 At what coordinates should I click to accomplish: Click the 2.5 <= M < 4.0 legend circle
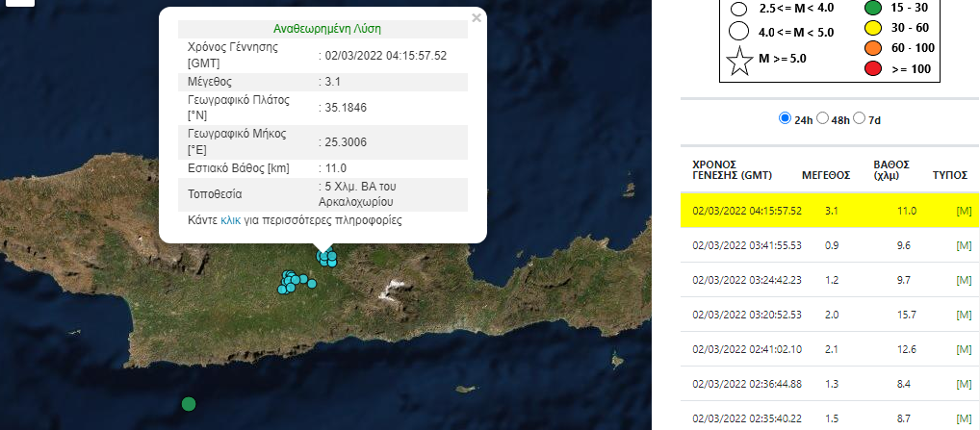(739, 9)
